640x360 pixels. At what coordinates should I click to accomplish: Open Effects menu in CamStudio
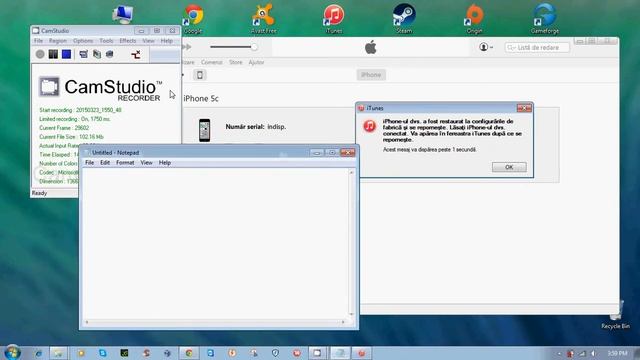[128, 41]
